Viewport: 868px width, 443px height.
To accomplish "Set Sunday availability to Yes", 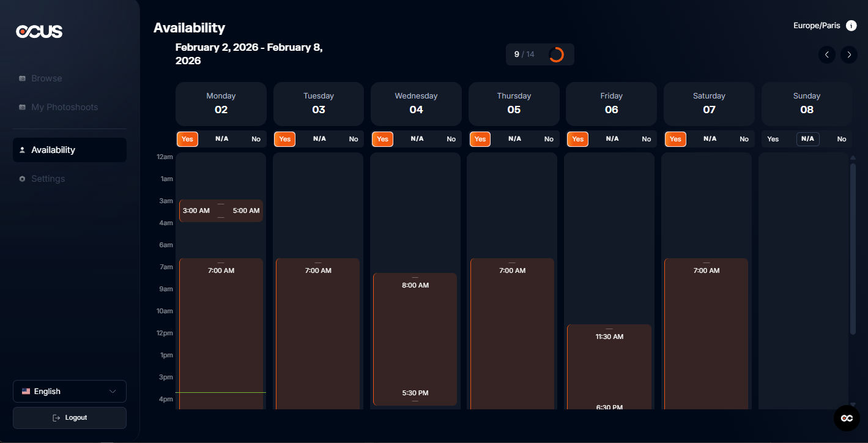I will 773,139.
